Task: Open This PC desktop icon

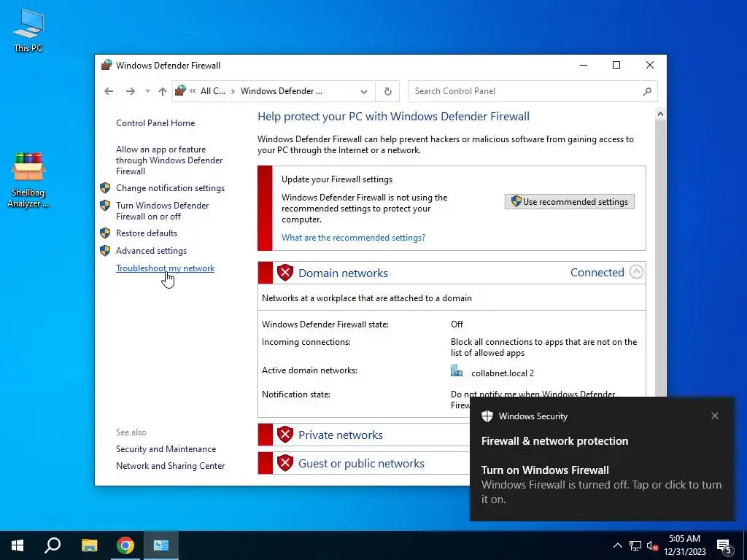Action: pos(28,31)
